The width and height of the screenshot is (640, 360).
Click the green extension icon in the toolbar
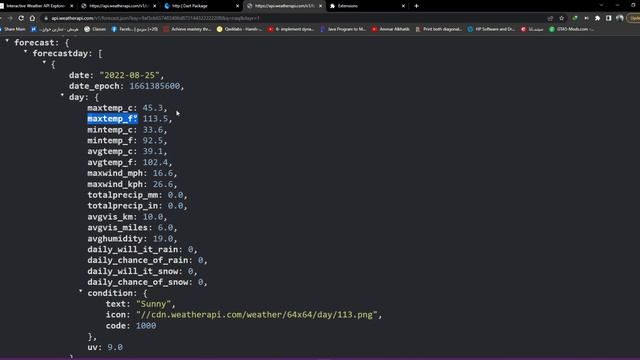pos(575,18)
